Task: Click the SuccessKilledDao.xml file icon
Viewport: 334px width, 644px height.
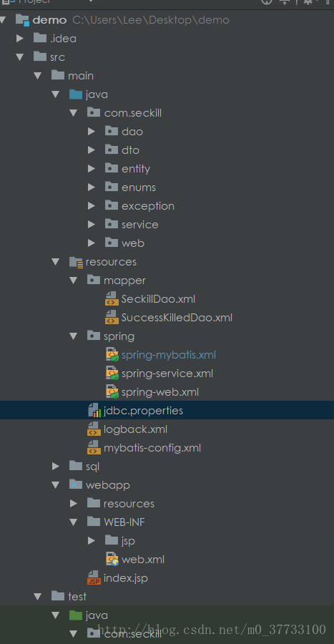Action: (x=112, y=318)
